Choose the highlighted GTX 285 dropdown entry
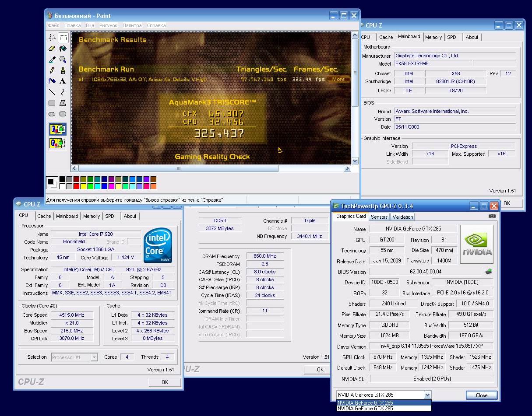 (x=384, y=403)
